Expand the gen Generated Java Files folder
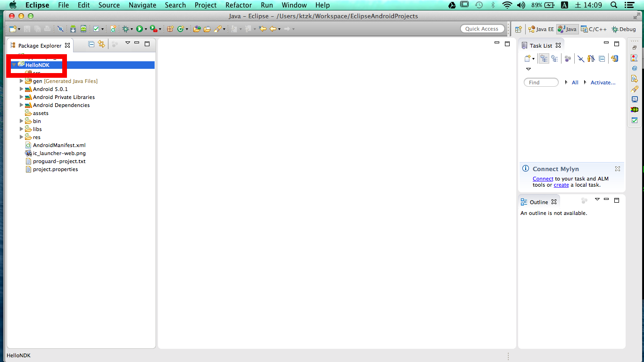The width and height of the screenshot is (644, 362). pos(21,81)
